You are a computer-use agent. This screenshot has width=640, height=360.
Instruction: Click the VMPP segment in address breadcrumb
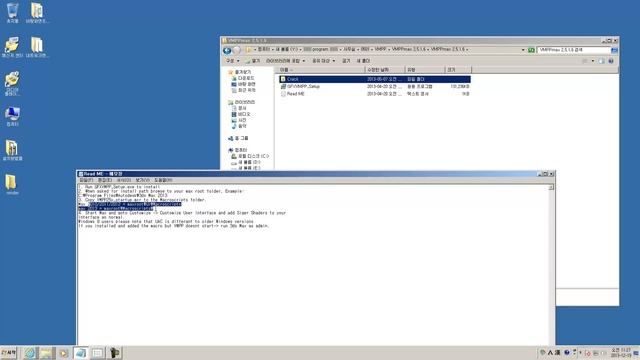tap(380, 49)
